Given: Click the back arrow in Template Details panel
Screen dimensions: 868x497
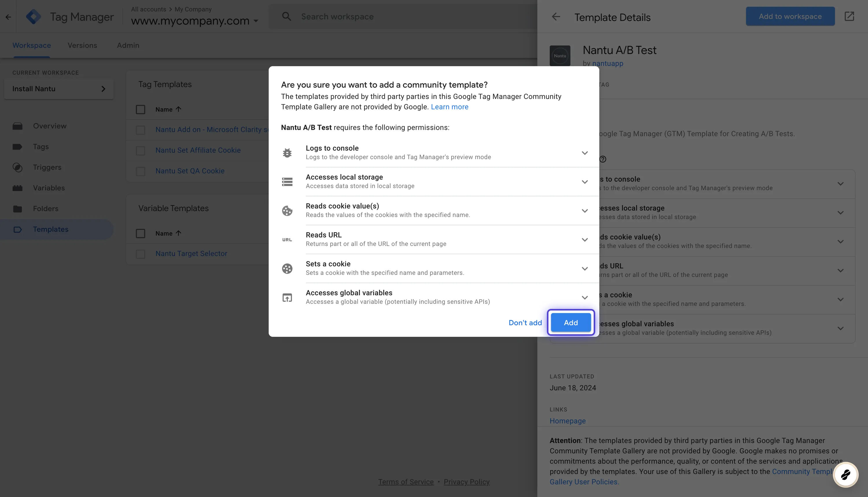Looking at the screenshot, I should pyautogui.click(x=556, y=17).
